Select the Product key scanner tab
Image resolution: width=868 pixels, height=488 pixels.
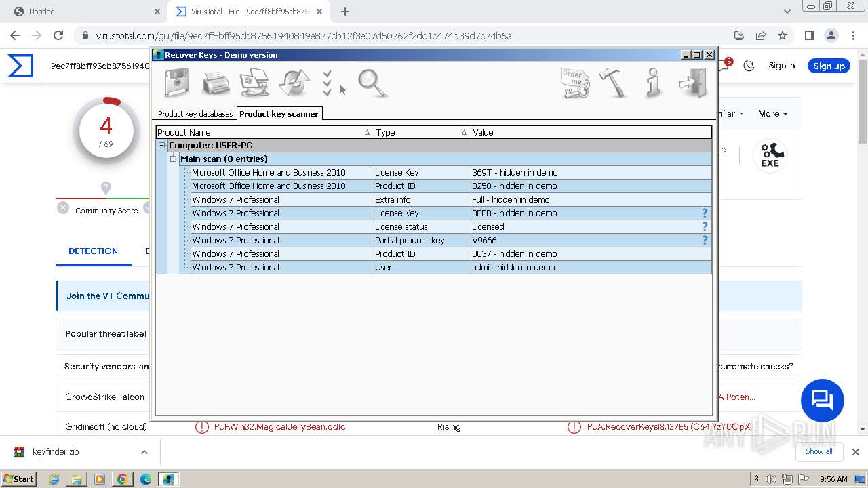pos(279,114)
